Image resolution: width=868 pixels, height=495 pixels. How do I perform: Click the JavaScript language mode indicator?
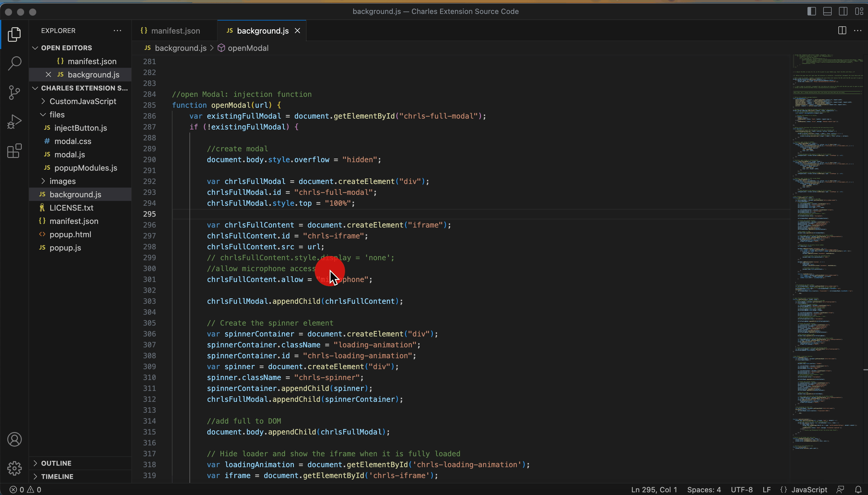click(x=809, y=490)
